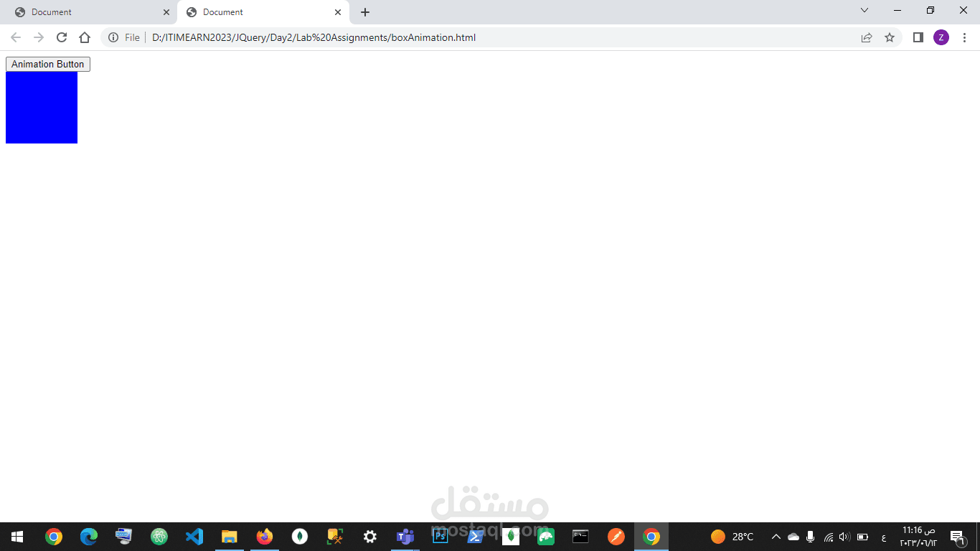The height and width of the screenshot is (551, 980).
Task: Open Microsoft Teams from the taskbar
Action: click(x=405, y=537)
